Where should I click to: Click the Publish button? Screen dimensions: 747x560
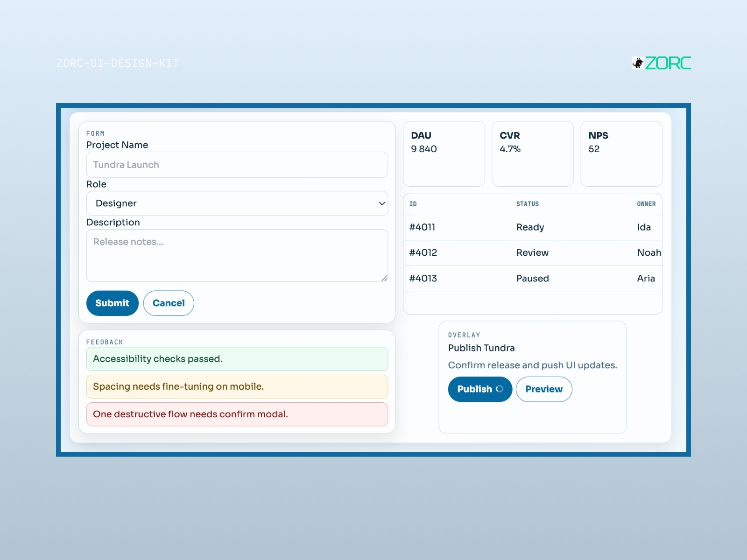pyautogui.click(x=480, y=389)
